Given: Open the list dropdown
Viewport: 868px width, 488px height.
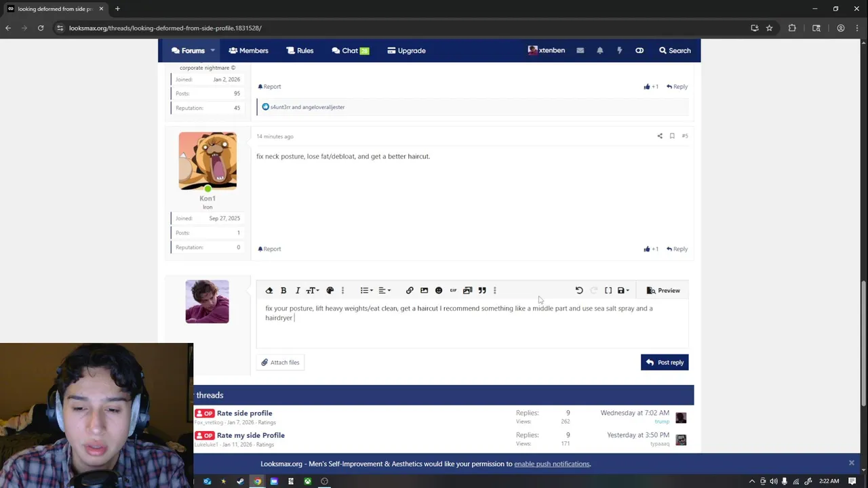Looking at the screenshot, I should click(366, 290).
